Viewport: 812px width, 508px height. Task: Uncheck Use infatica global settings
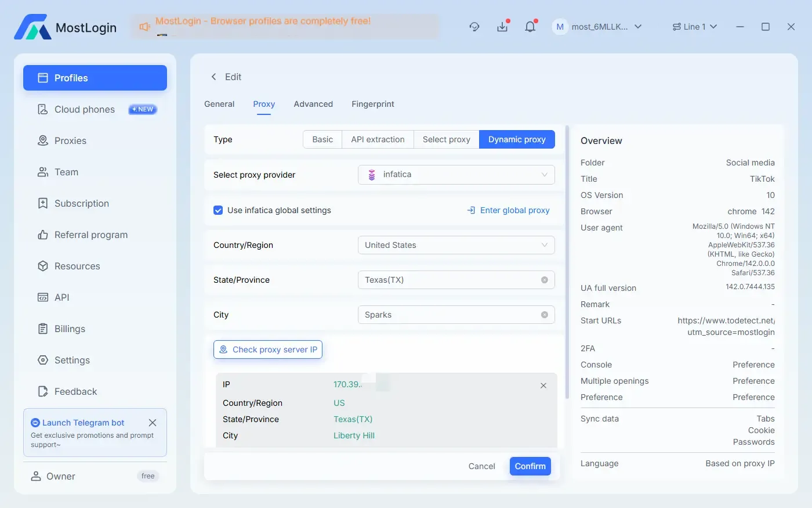tap(217, 210)
